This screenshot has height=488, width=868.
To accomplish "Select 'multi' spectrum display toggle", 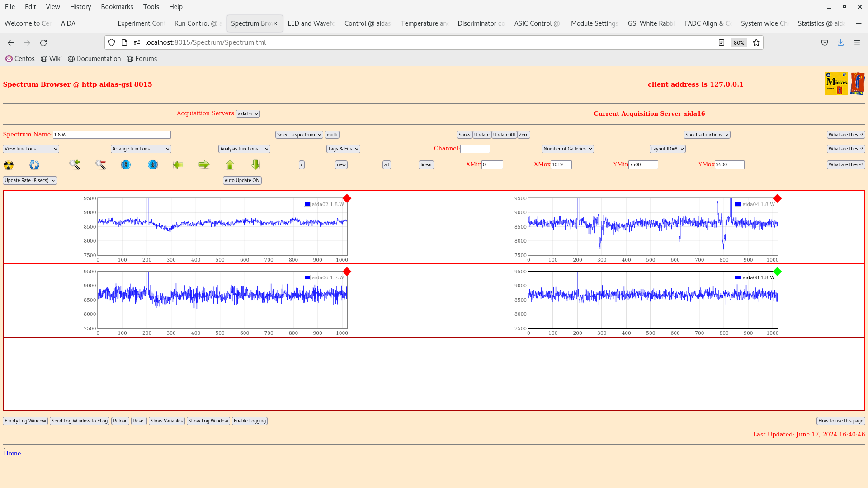I will click(x=332, y=134).
